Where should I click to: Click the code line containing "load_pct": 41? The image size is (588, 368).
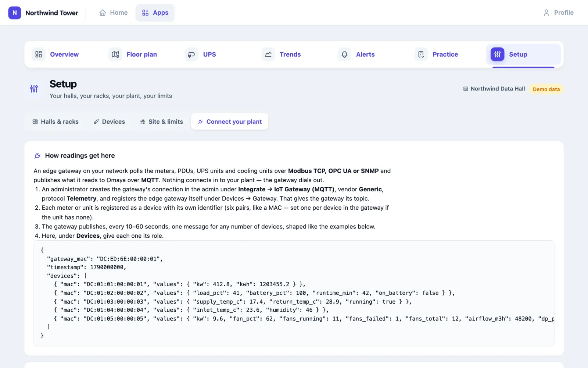(x=254, y=293)
